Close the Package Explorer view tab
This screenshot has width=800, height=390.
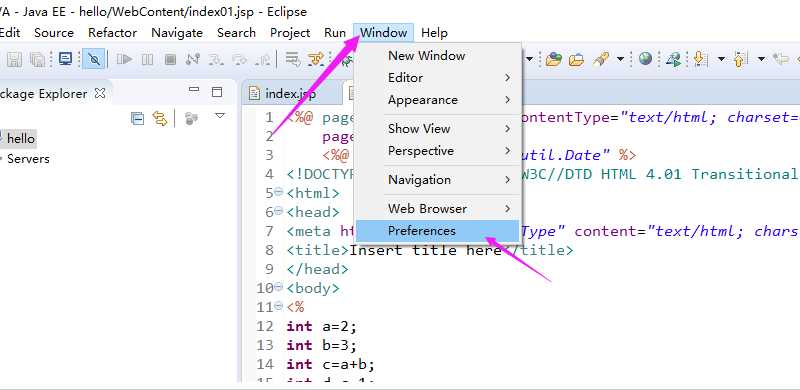pyautogui.click(x=101, y=93)
